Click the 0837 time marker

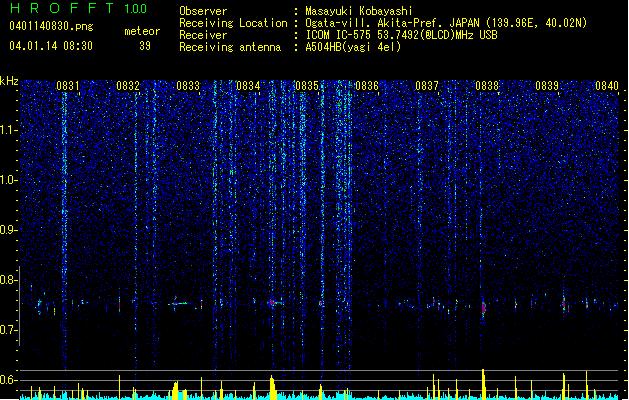tap(427, 86)
